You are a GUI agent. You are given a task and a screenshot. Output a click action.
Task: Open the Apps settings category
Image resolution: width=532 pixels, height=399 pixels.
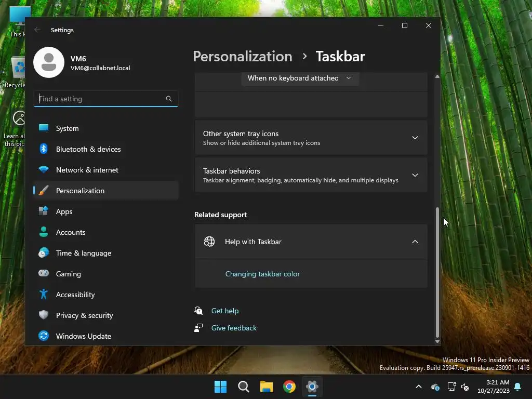[106, 211]
